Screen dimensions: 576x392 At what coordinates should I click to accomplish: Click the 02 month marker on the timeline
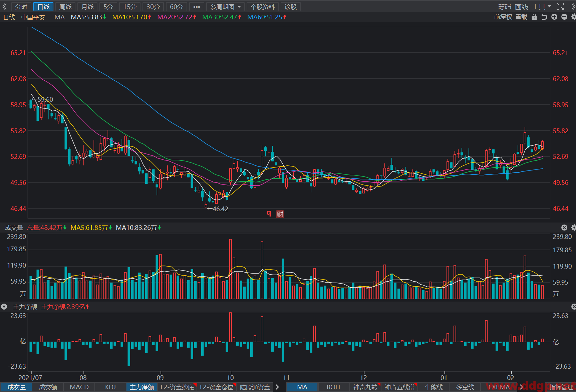(511, 378)
